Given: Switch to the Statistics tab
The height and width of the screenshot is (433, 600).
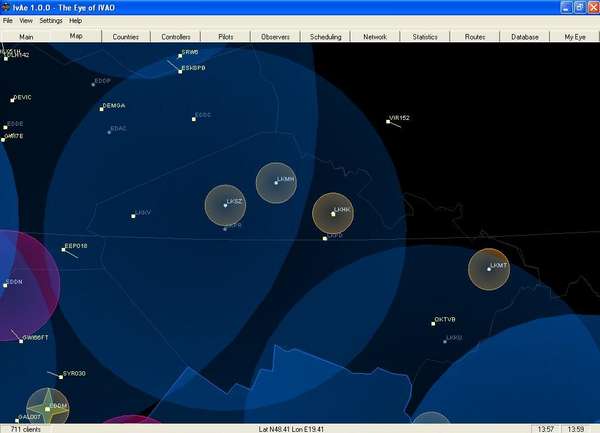Looking at the screenshot, I should 425,37.
